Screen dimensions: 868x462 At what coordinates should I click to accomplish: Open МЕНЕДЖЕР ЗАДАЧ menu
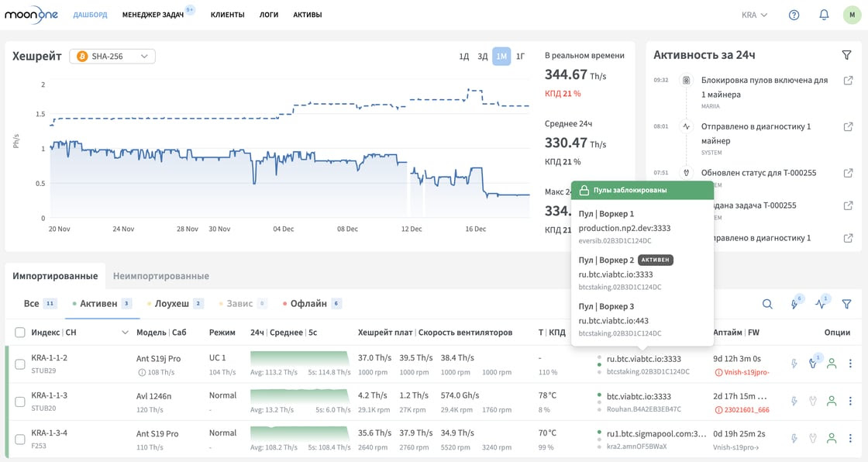(x=153, y=15)
